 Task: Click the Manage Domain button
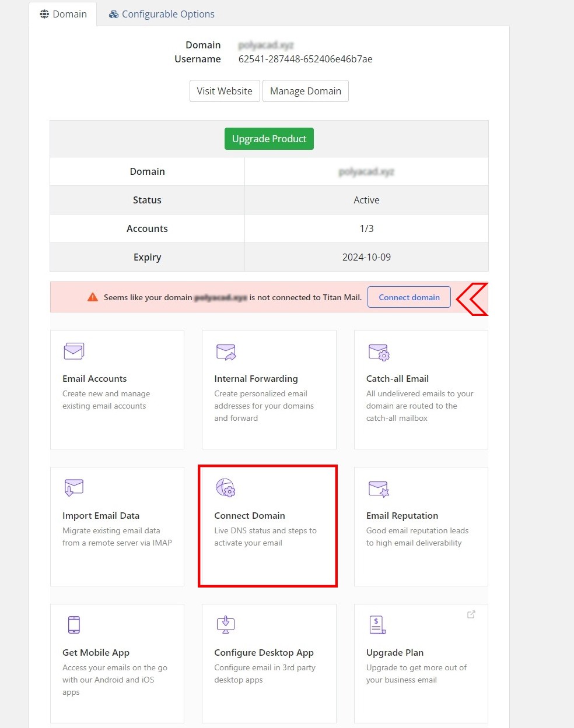tap(305, 91)
